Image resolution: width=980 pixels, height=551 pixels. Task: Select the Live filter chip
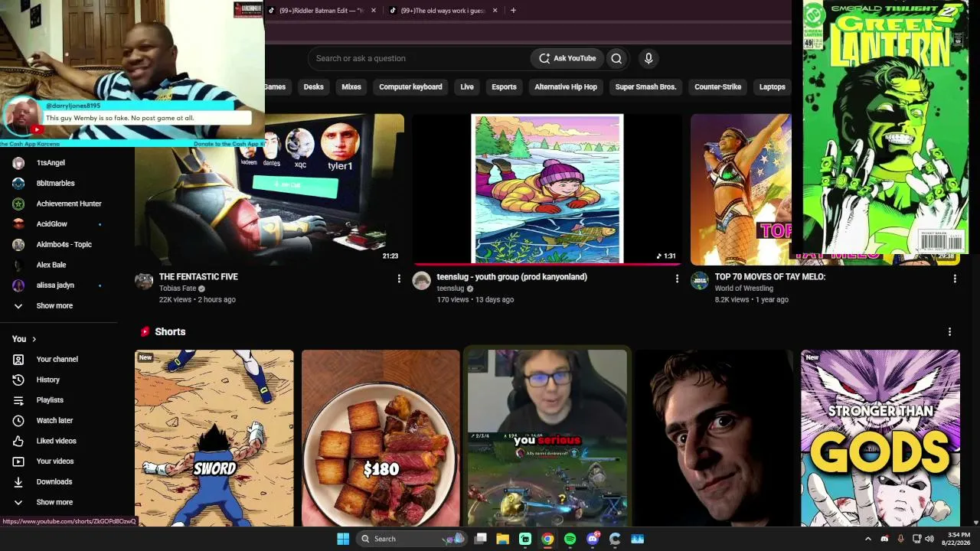click(x=467, y=87)
